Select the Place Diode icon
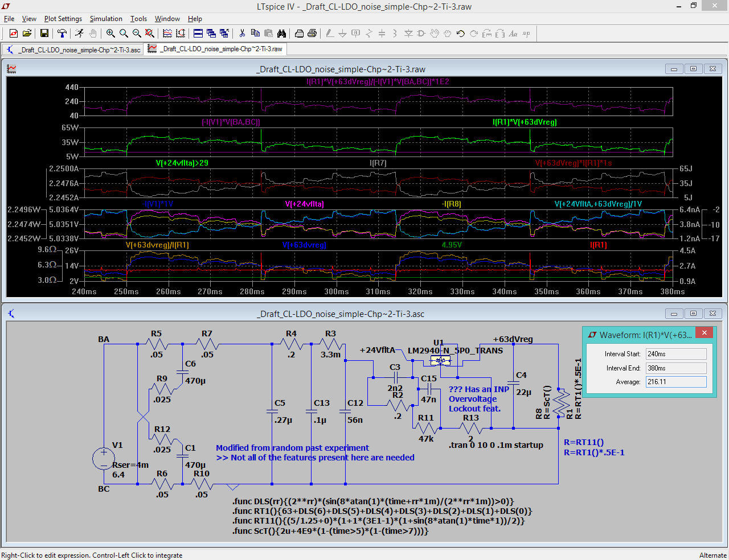This screenshot has height=560, width=729. click(x=408, y=34)
